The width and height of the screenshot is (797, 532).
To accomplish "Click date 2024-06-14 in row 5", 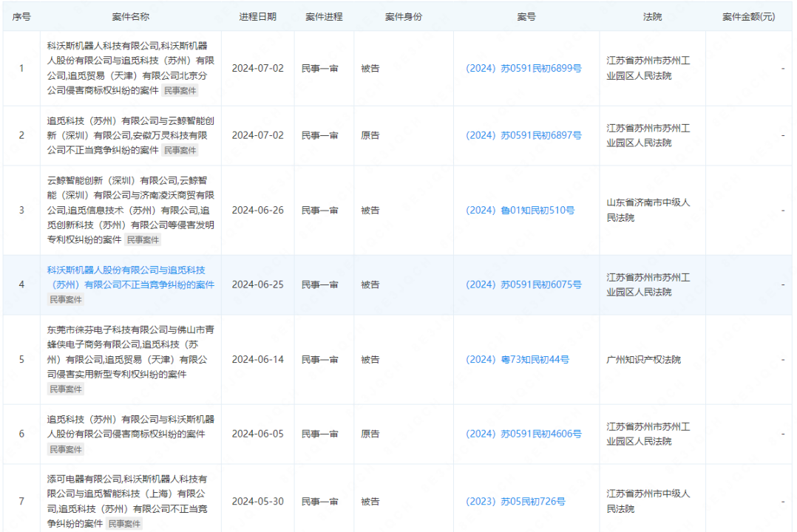I will (258, 360).
